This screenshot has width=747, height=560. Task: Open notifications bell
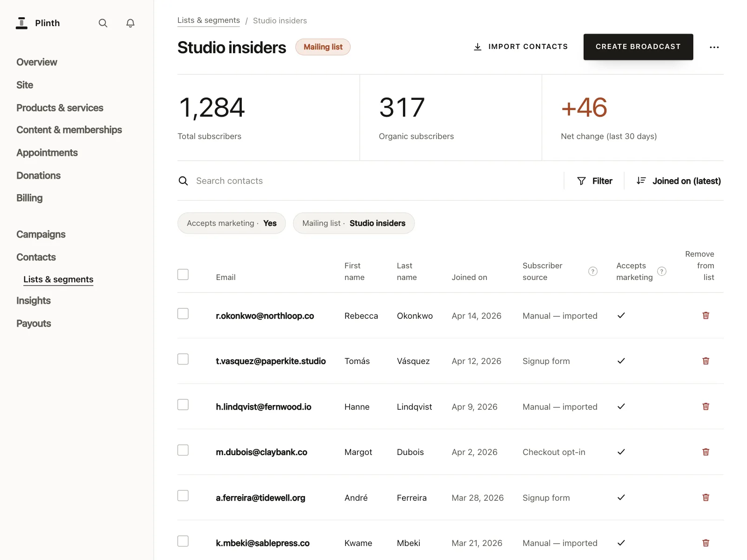130,23
